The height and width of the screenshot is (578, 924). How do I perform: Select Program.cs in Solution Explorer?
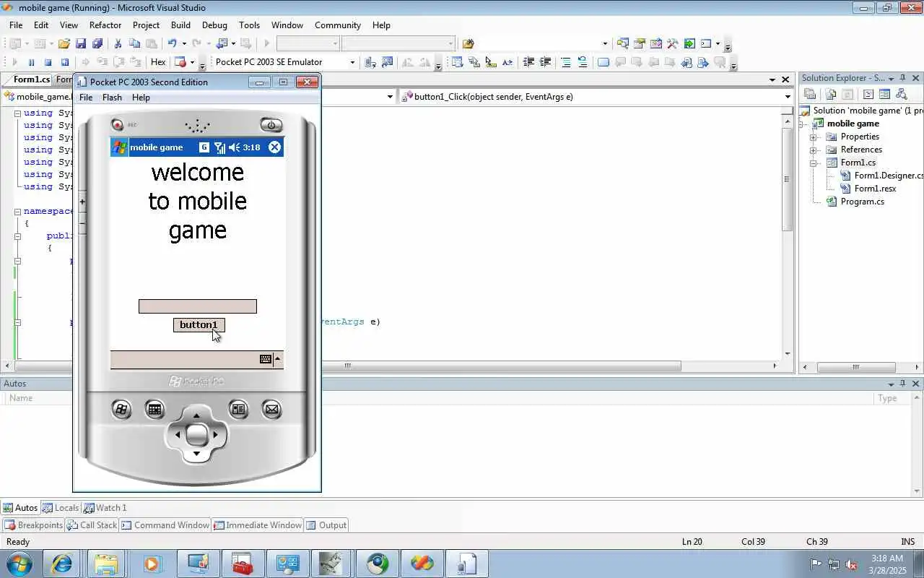point(862,202)
